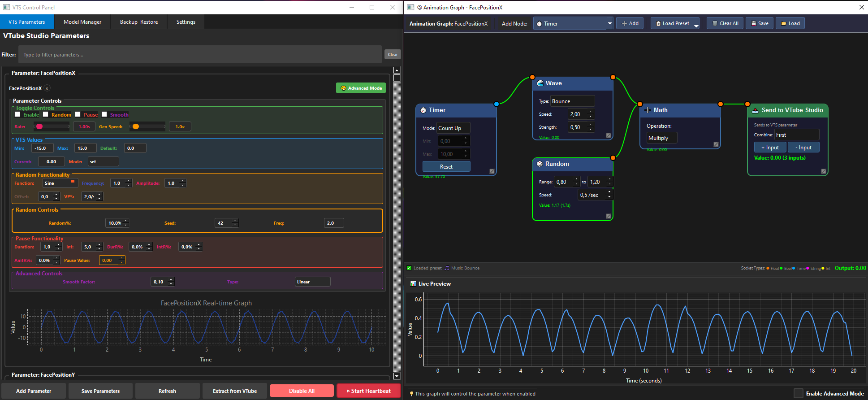Screen dimensions: 868x400
Task: Tick the Enable checkbox in Toggle Controls
Action: point(17,114)
